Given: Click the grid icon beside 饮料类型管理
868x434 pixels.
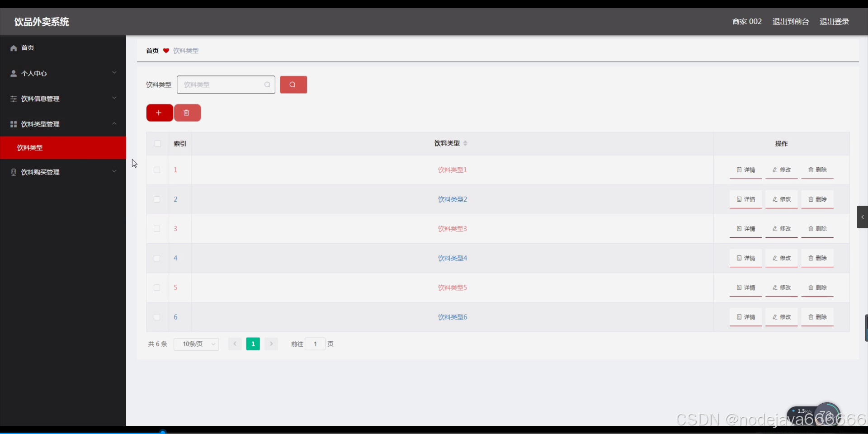Looking at the screenshot, I should (x=14, y=124).
